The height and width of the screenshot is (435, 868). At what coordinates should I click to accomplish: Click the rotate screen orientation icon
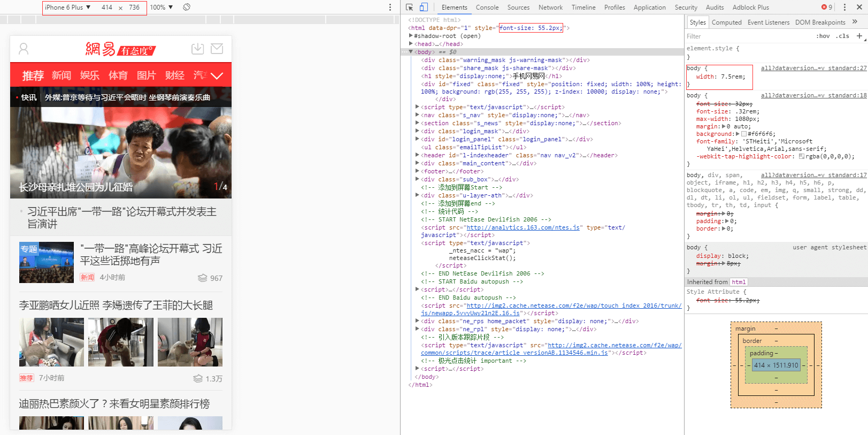(x=187, y=7)
